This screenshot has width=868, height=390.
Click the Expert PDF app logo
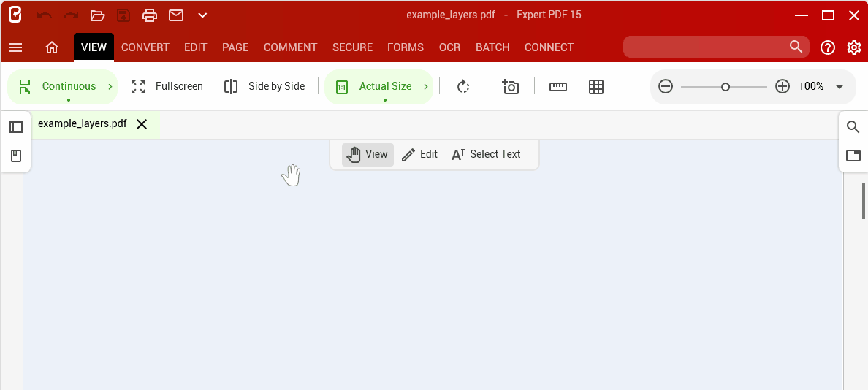(15, 15)
